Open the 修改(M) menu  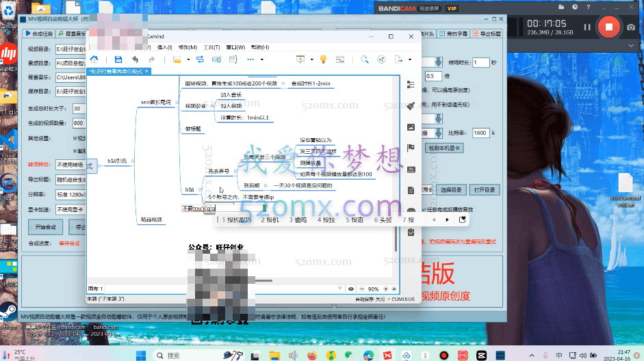188,47
